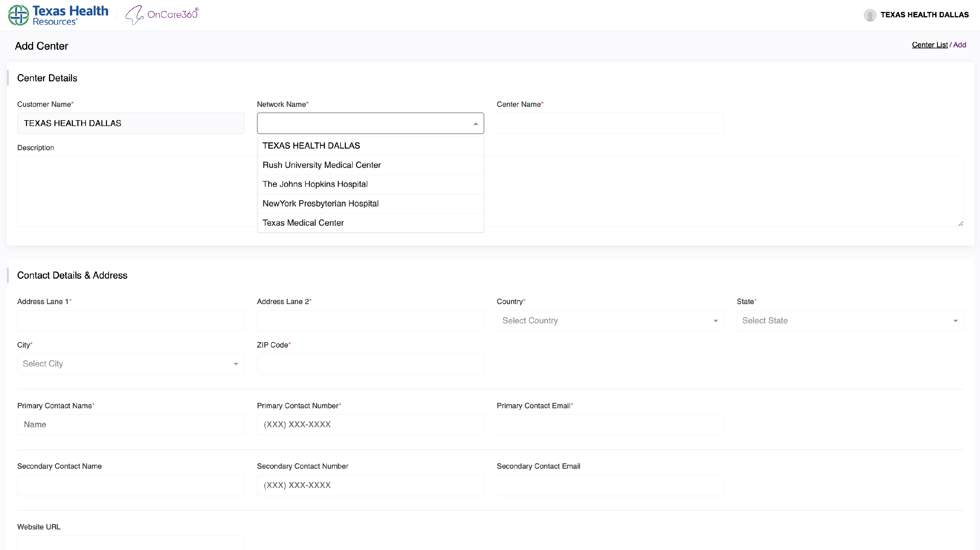980x550 pixels.
Task: Expand the Select State dropdown
Action: tap(850, 321)
